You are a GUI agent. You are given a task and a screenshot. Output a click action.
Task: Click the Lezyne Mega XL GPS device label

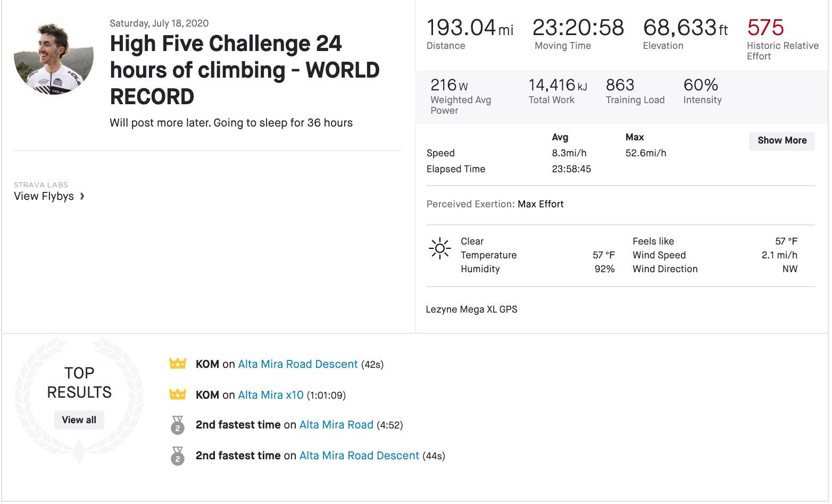tap(471, 309)
